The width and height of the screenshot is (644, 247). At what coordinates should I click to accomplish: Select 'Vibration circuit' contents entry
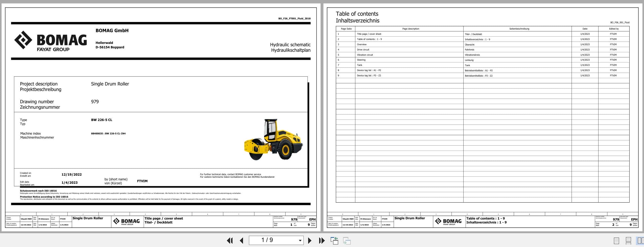pyautogui.click(x=365, y=55)
